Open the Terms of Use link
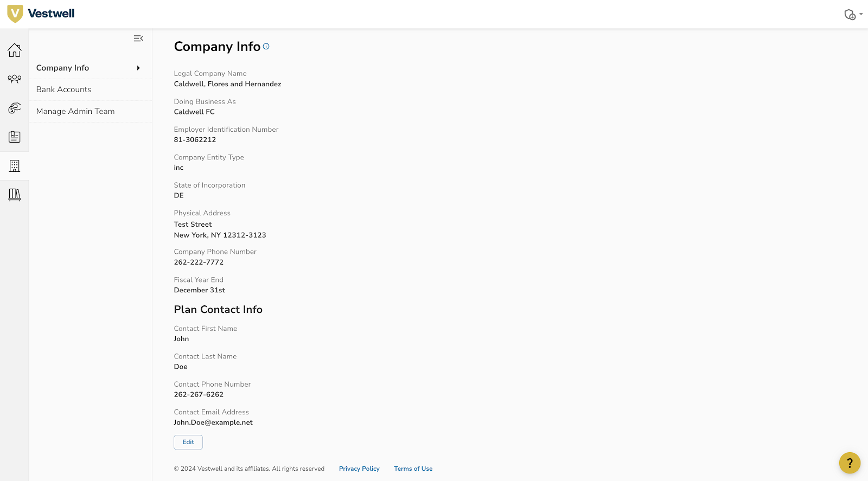 pos(413,469)
